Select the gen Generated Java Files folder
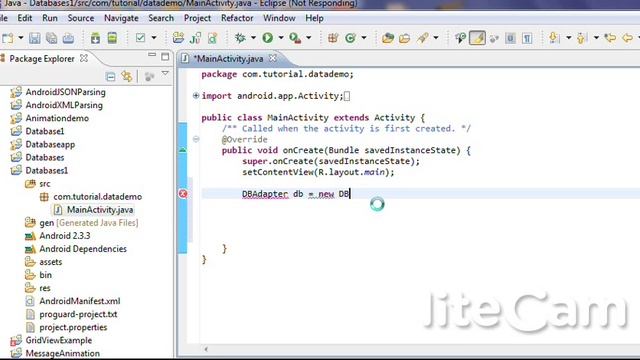 [x=89, y=223]
